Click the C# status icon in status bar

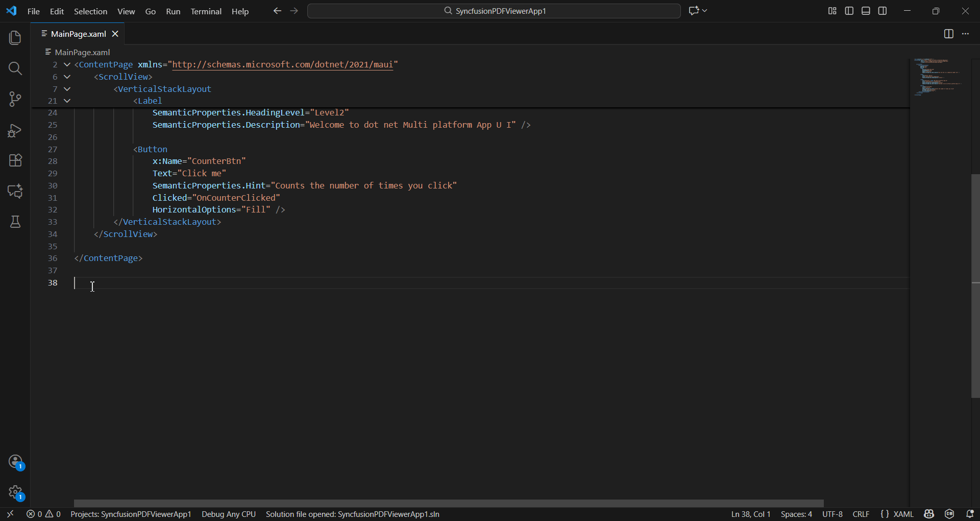pyautogui.click(x=949, y=514)
